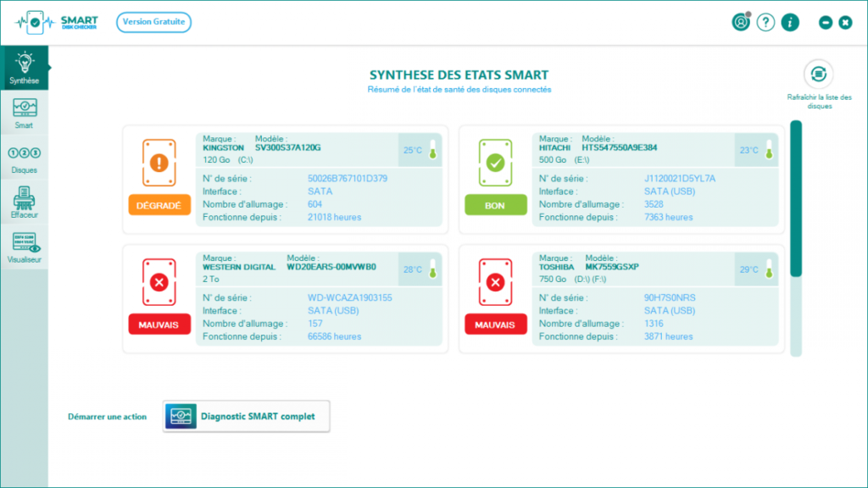Click the Démarrer une action label
Screen dimensions: 868x488
(108, 417)
